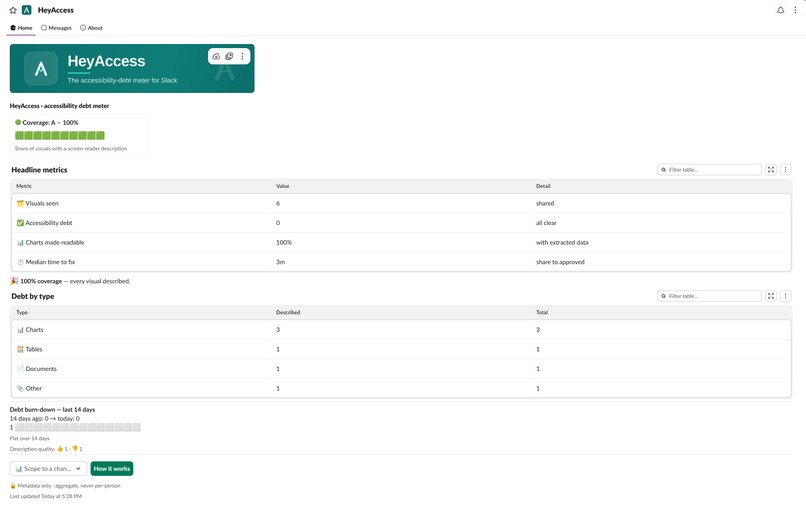Screen dimensions: 806x523
Task: Download the HeyAccess banner image
Action: (216, 56)
